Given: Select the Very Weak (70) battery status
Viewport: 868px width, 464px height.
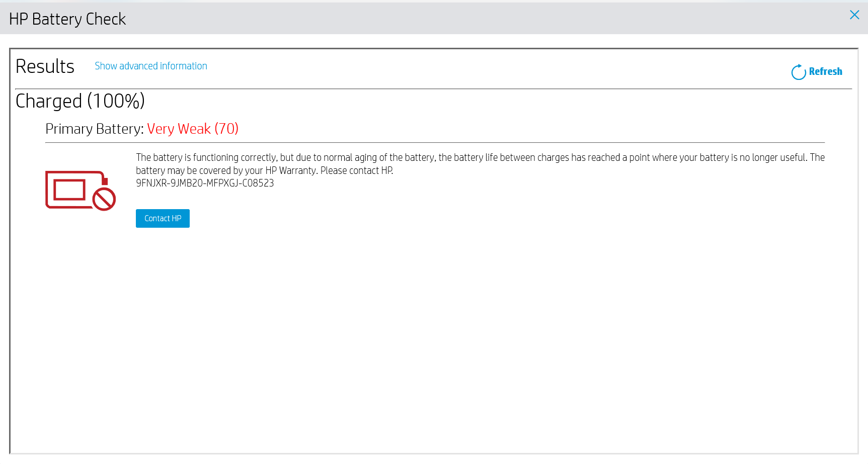Looking at the screenshot, I should (x=193, y=129).
